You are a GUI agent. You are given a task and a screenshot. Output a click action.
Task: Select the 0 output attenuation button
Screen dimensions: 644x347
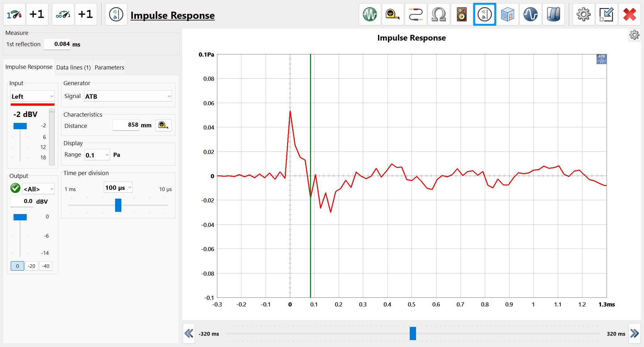17,266
